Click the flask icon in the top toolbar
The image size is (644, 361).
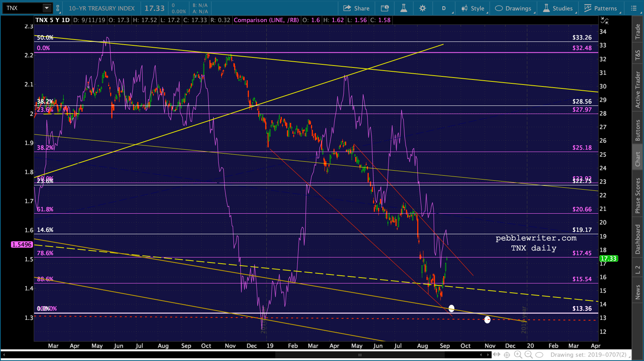404,8
